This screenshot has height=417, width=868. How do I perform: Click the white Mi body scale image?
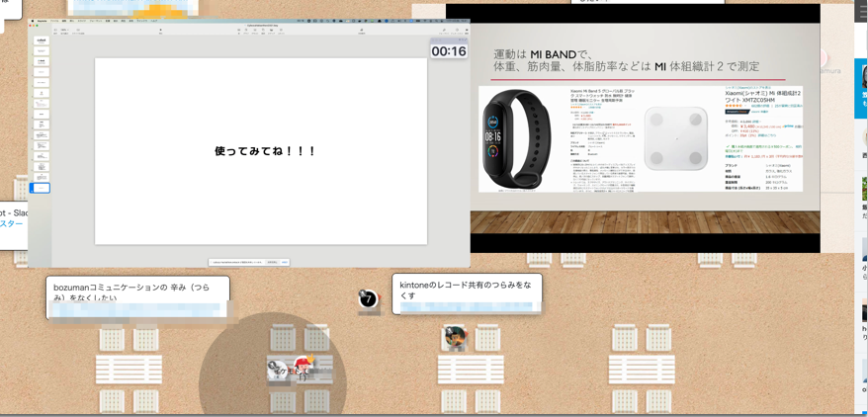(x=676, y=138)
